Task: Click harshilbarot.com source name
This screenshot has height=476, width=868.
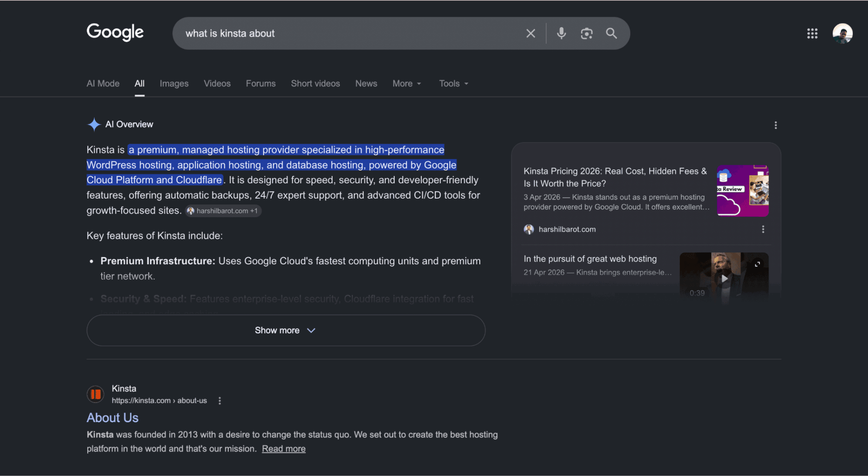Action: 567,229
